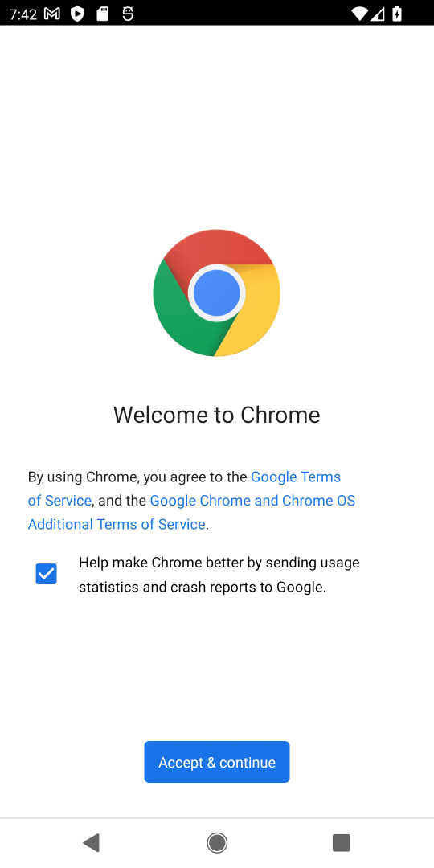Tap the SD card notification icon

pos(102,14)
